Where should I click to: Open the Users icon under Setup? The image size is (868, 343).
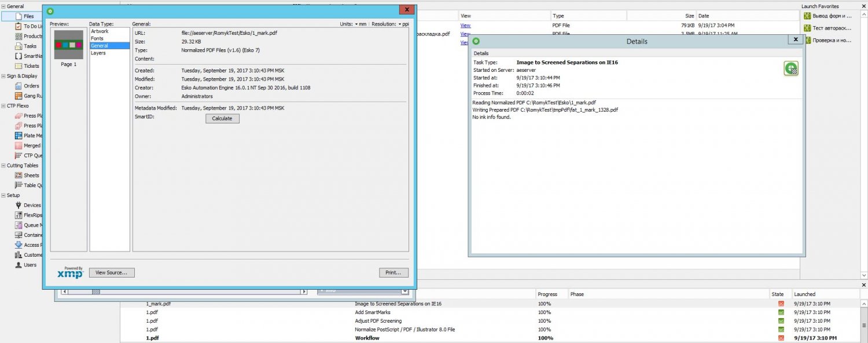click(x=19, y=265)
